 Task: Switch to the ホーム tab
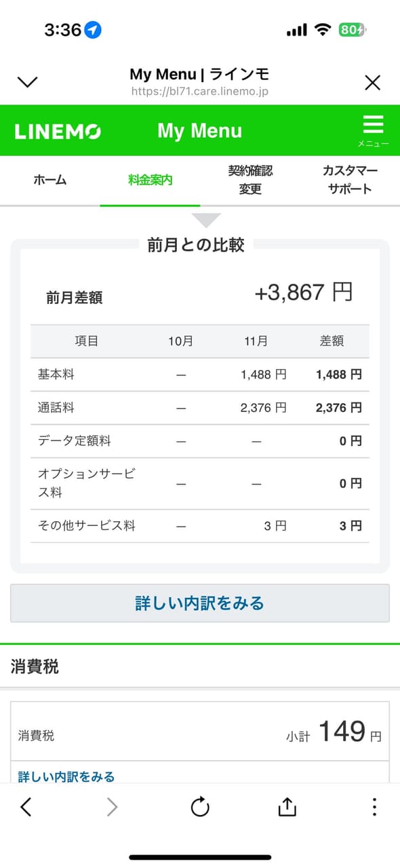(50, 180)
